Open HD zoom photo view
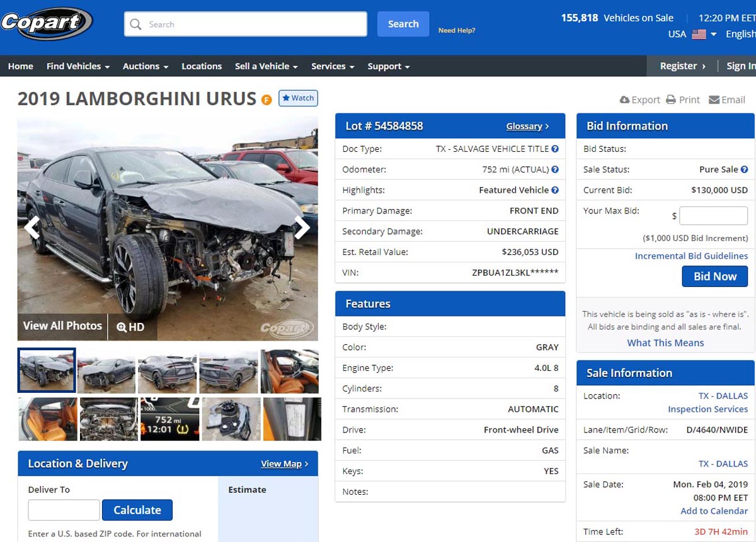This screenshot has height=542, width=756. click(130, 327)
